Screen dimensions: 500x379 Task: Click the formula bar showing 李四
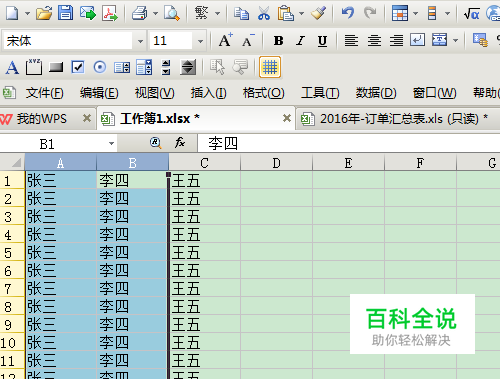pyautogui.click(x=349, y=143)
